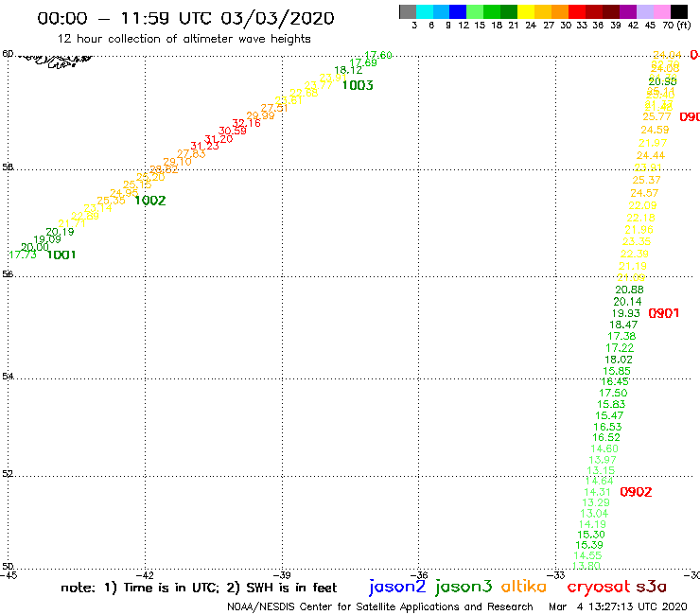This screenshot has height=615, width=700.
Task: Click the wave height value 15.30
Action: click(x=591, y=535)
